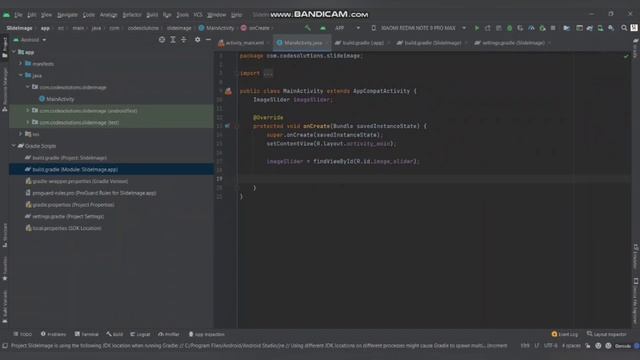This screenshot has width=640, height=360.
Task: Open the Project tool window side tab
Action: [x=4, y=48]
